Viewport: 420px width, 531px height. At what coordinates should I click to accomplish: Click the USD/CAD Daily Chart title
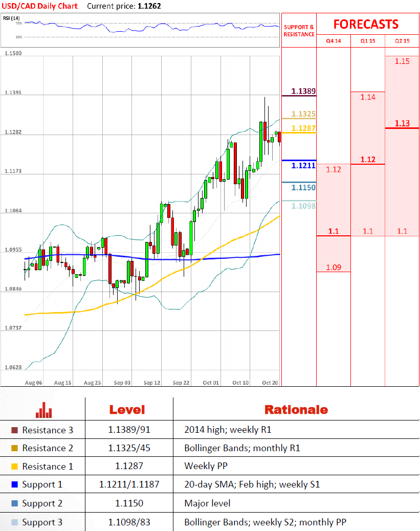tap(39, 6)
